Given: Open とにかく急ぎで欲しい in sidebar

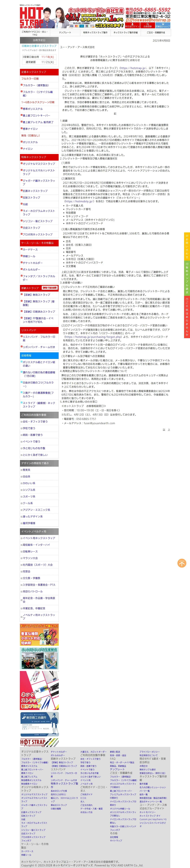Looking at the screenshot, I should (x=35, y=455).
